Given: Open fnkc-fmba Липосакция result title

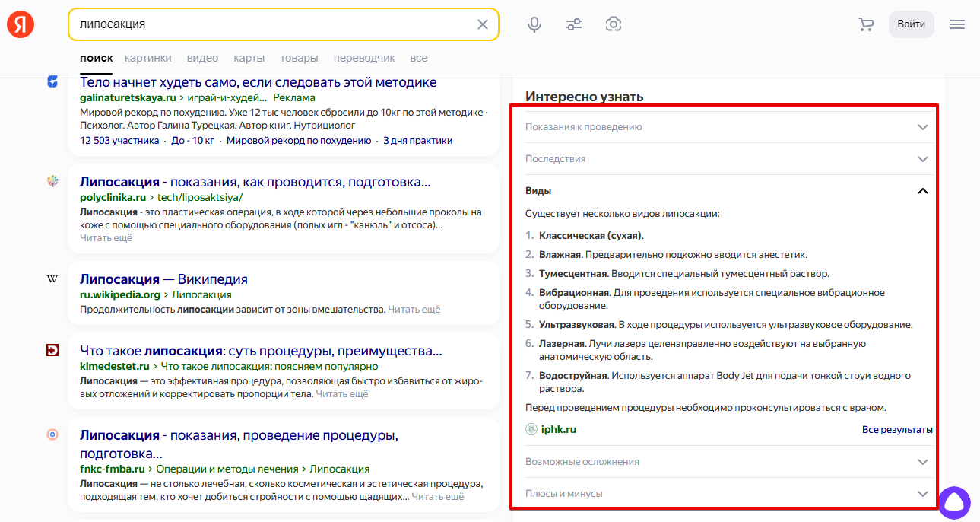Looking at the screenshot, I should tap(239, 444).
